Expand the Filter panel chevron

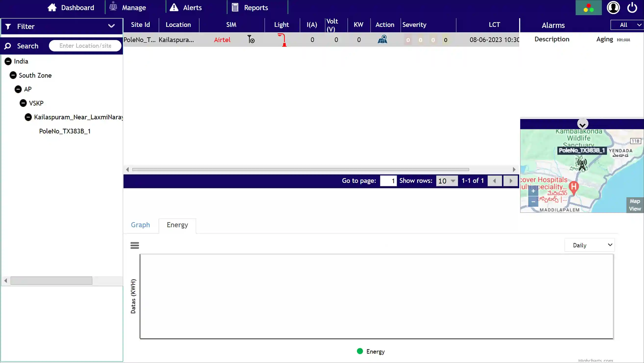click(111, 26)
